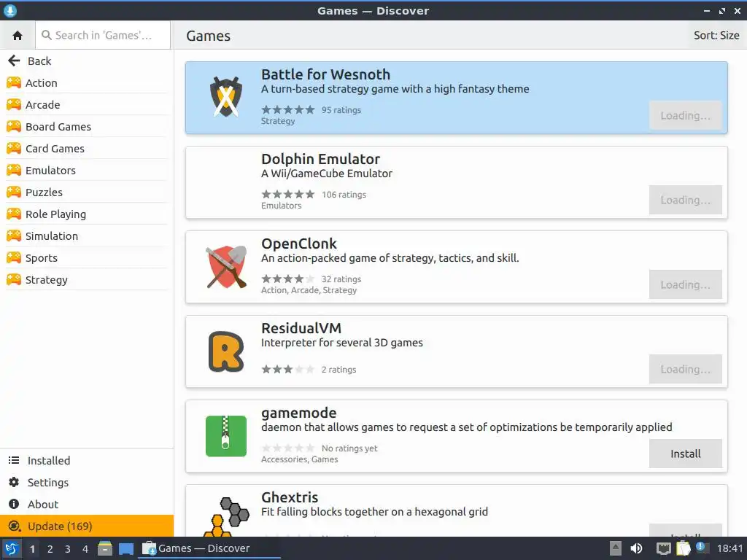This screenshot has height=560, width=747.
Task: Click Loading button for Dolphin Emulator
Action: 686,200
